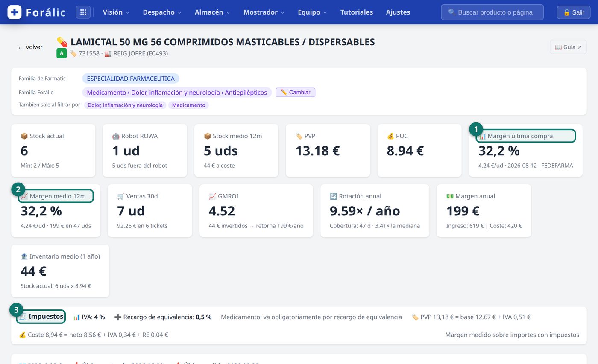The width and height of the screenshot is (598, 364).
Task: Click the box icon in Stock actual card
Action: tap(24, 136)
